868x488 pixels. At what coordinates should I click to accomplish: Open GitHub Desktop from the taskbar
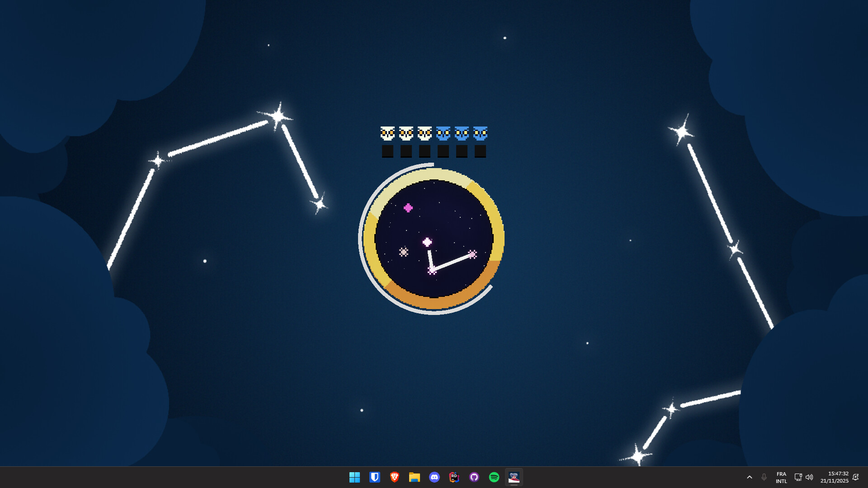tap(474, 477)
